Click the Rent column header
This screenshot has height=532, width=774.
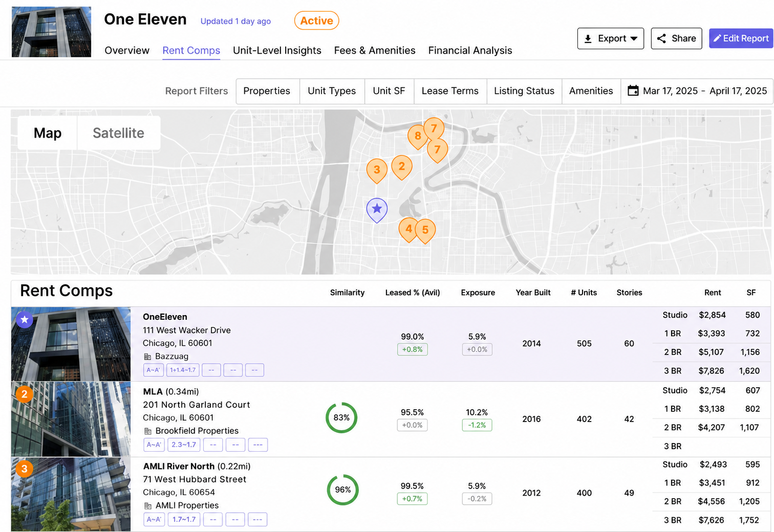(x=713, y=293)
